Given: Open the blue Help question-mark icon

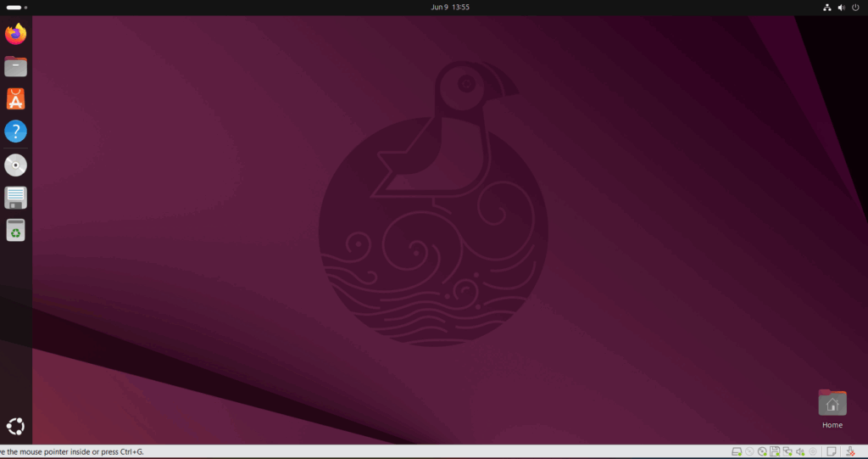Looking at the screenshot, I should coord(15,132).
